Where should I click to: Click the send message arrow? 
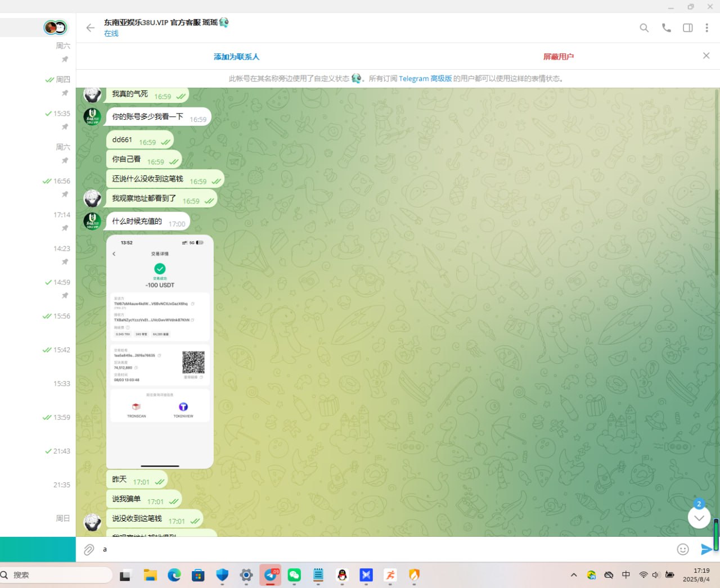[x=705, y=549]
